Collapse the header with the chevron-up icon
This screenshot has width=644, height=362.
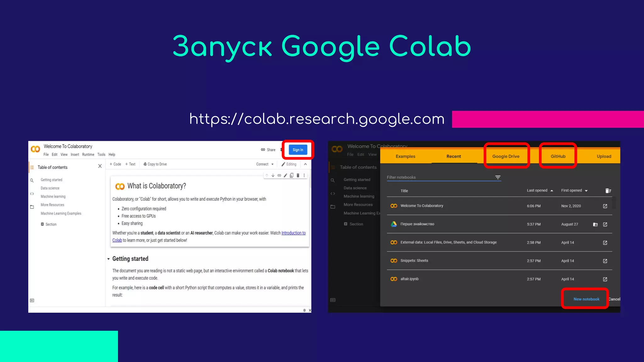click(x=305, y=164)
